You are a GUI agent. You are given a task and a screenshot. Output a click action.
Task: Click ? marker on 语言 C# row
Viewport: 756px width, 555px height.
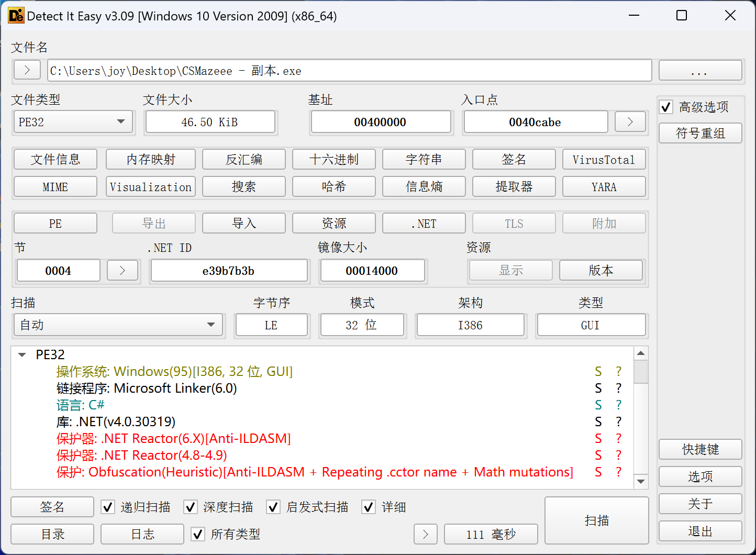click(x=619, y=405)
